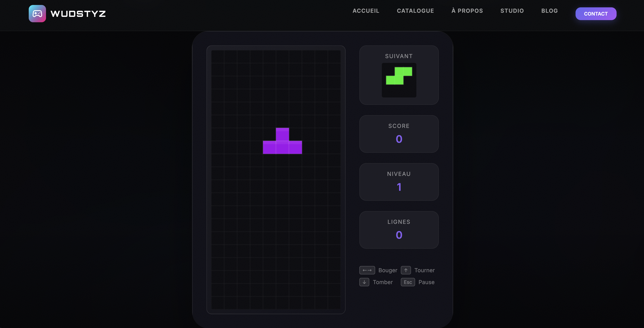644x328 pixels.
Task: Open the Accueil menu item
Action: point(366,11)
